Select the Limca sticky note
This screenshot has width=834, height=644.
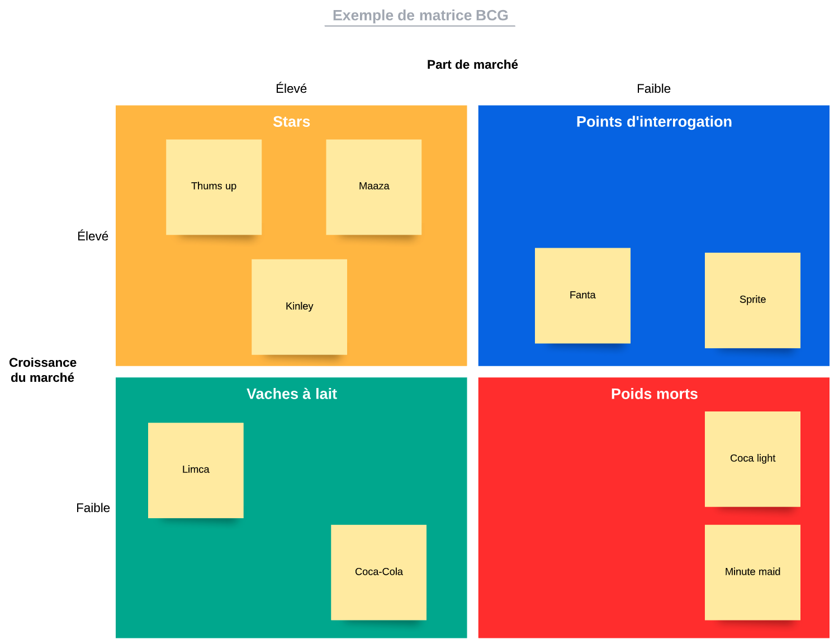click(x=196, y=470)
